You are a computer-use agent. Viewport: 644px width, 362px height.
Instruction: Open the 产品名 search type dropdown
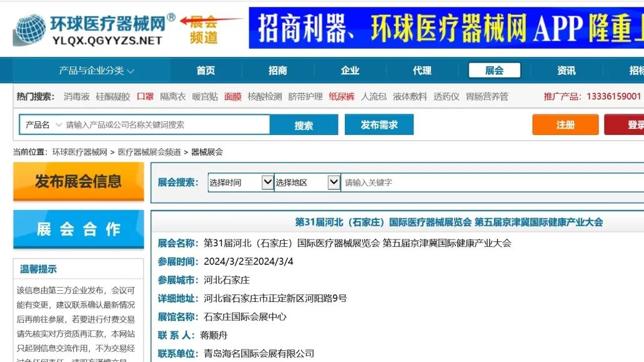pyautogui.click(x=42, y=125)
